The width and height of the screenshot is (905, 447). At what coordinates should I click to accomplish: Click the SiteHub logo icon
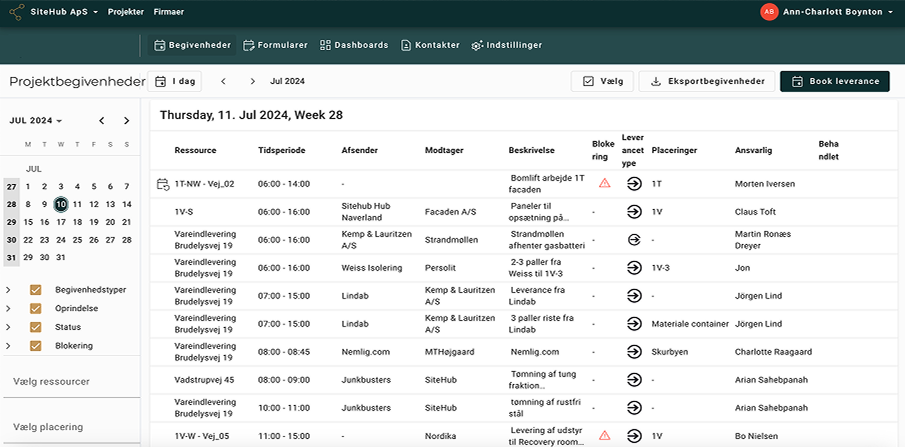pyautogui.click(x=17, y=12)
